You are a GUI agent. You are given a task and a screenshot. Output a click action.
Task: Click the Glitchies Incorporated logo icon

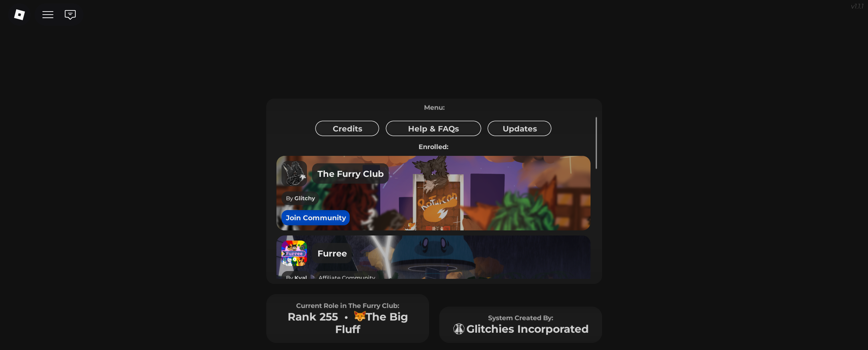(459, 329)
